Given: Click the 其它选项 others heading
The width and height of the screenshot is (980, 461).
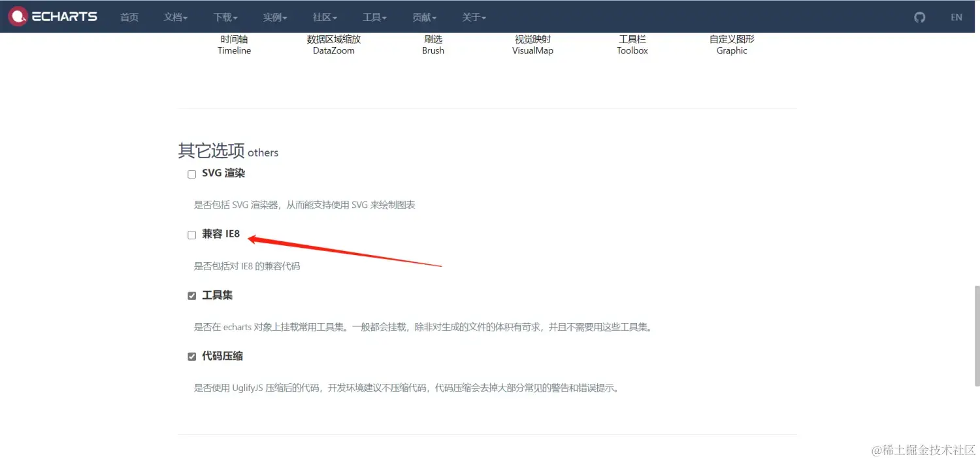Looking at the screenshot, I should coord(228,151).
